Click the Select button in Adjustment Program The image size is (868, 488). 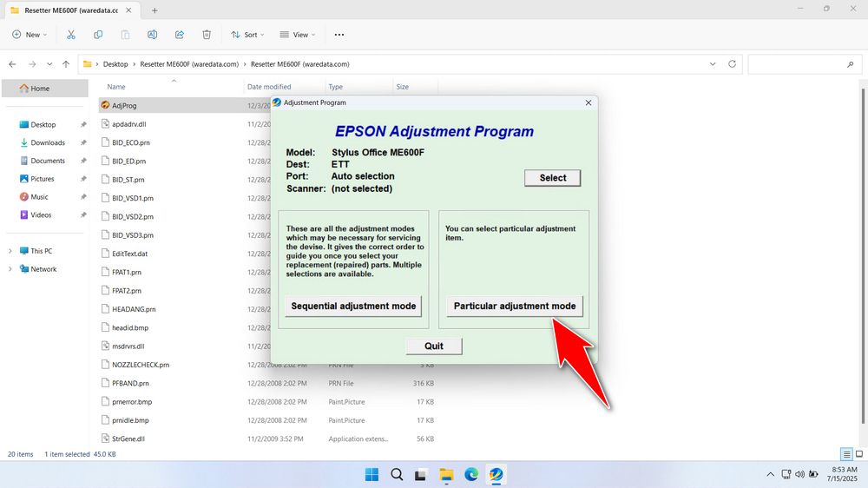tap(552, 178)
